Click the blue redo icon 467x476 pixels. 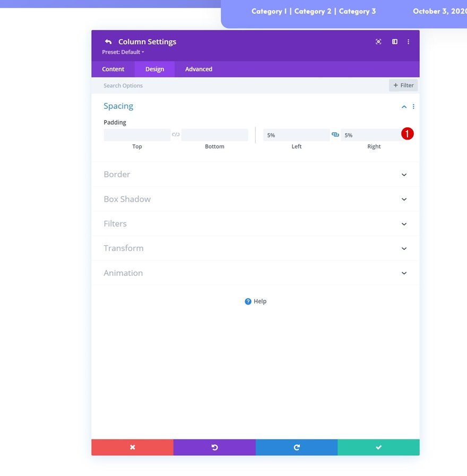coord(297,447)
